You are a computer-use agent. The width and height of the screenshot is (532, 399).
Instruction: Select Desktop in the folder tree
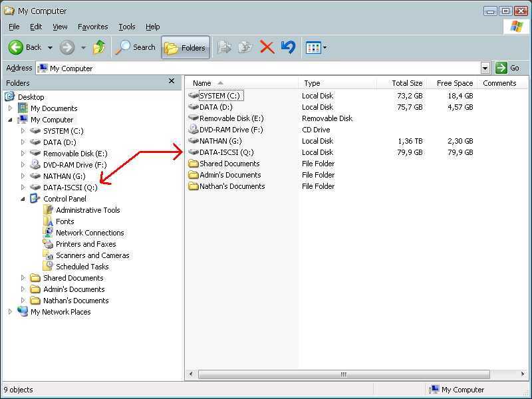pos(31,97)
